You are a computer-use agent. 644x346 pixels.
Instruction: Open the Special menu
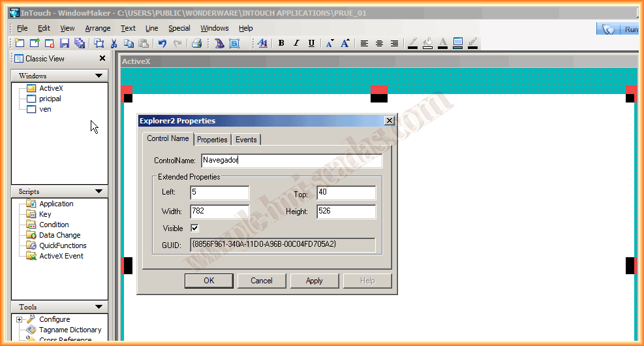click(x=179, y=28)
